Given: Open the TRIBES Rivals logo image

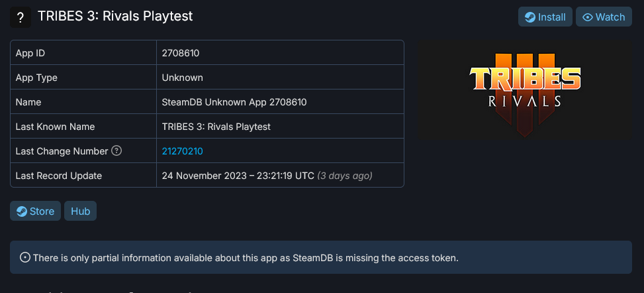Looking at the screenshot, I should (x=524, y=90).
